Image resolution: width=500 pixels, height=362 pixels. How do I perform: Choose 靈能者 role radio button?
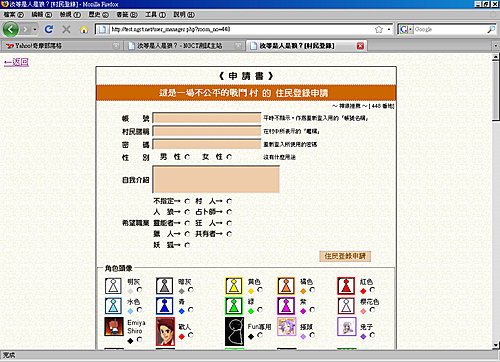(187, 223)
